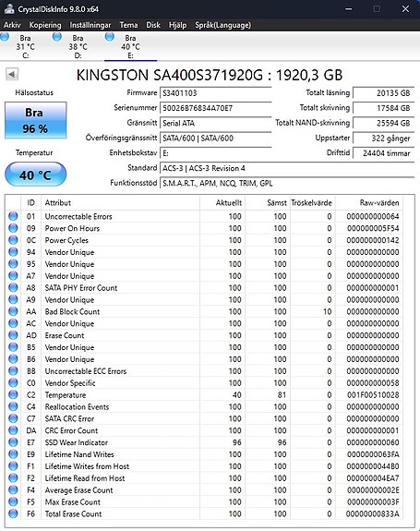Select the E: drive tab at 40 °C

coord(130,46)
